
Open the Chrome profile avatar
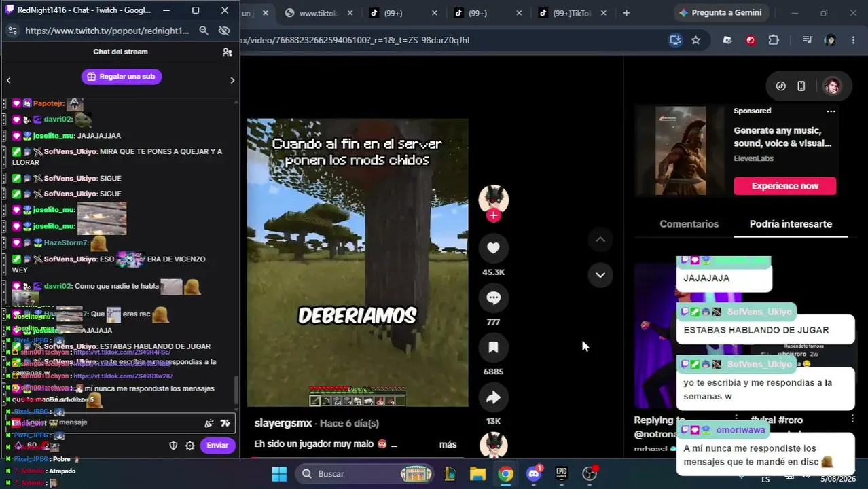pyautogui.click(x=830, y=40)
